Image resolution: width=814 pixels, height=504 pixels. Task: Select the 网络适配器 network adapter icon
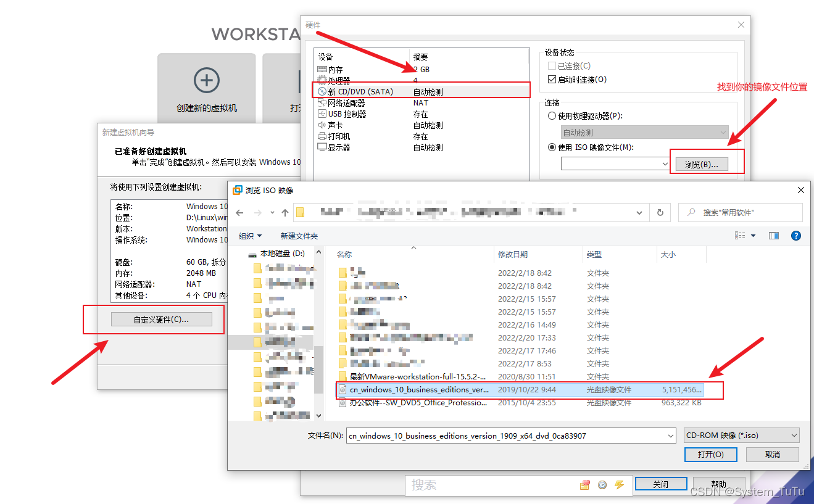point(322,102)
